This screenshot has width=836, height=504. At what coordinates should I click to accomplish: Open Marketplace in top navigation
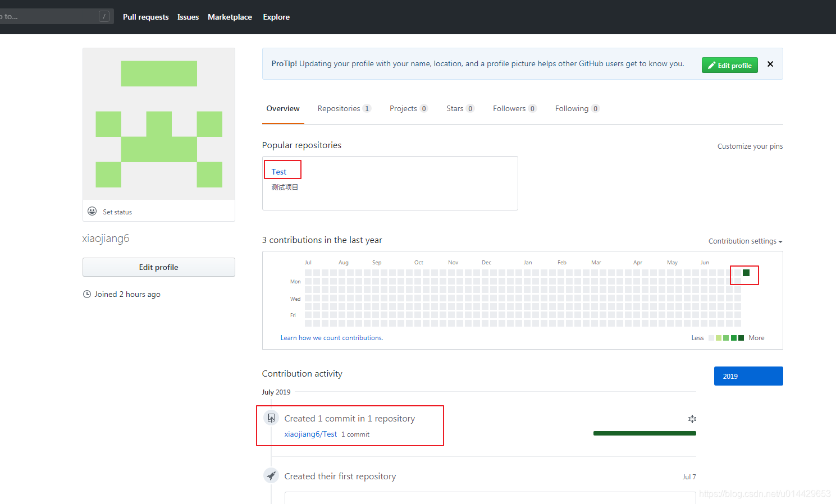click(x=230, y=17)
